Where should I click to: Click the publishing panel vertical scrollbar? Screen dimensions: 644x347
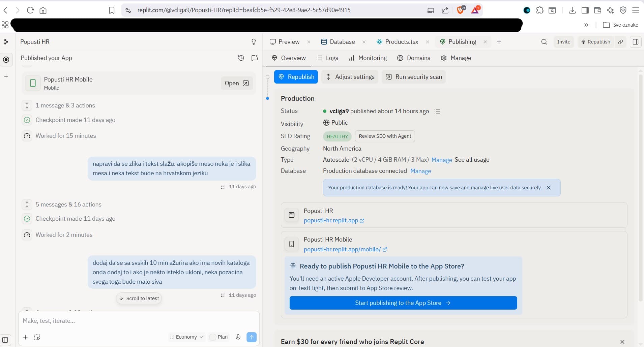pos(641,187)
